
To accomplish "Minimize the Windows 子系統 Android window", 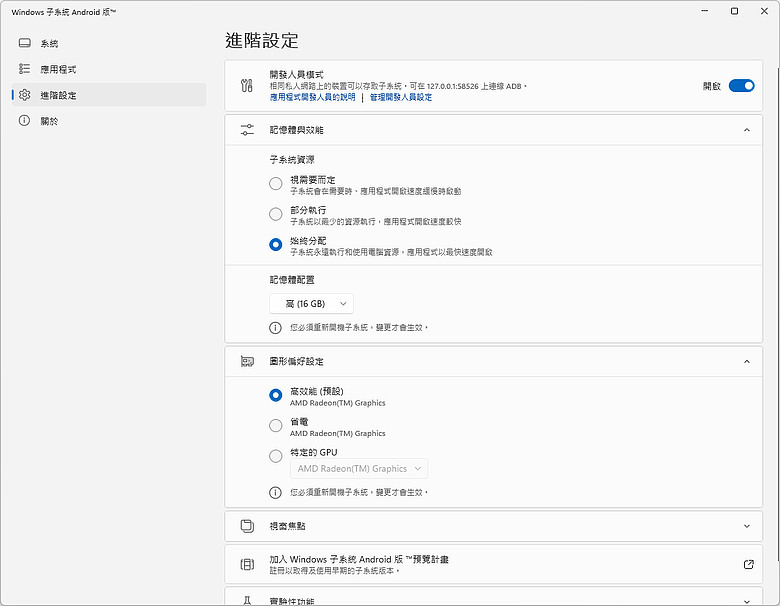I will 705,11.
